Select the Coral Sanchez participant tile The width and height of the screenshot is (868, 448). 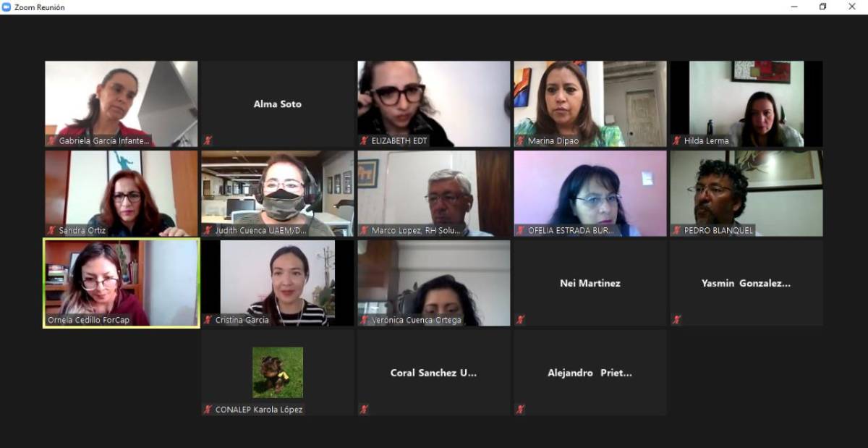click(434, 373)
